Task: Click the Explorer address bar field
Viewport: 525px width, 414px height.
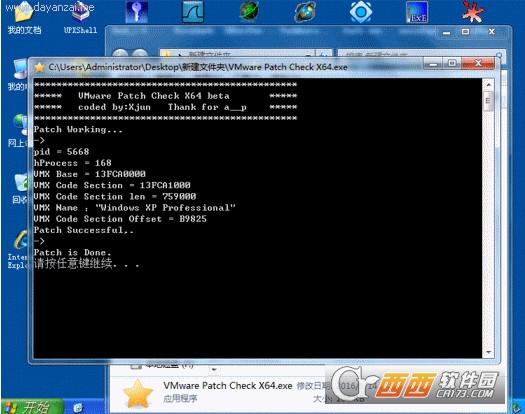Action: click(x=237, y=54)
